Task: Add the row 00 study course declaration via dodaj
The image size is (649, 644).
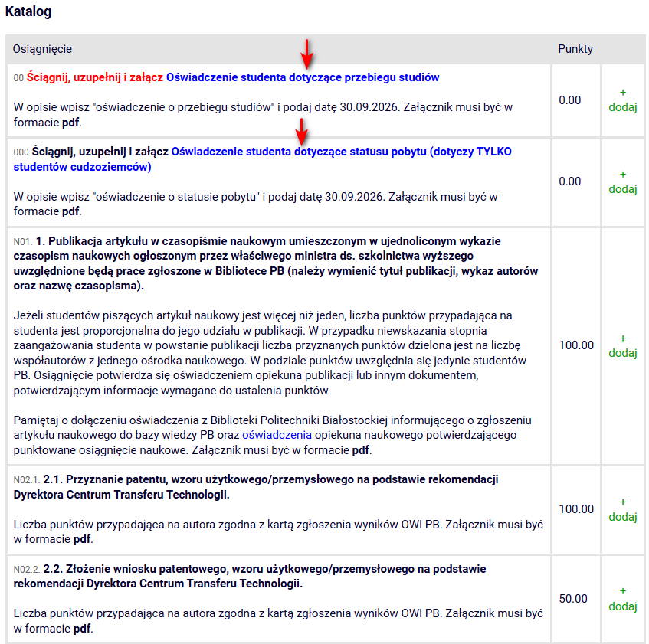Action: coord(622,100)
